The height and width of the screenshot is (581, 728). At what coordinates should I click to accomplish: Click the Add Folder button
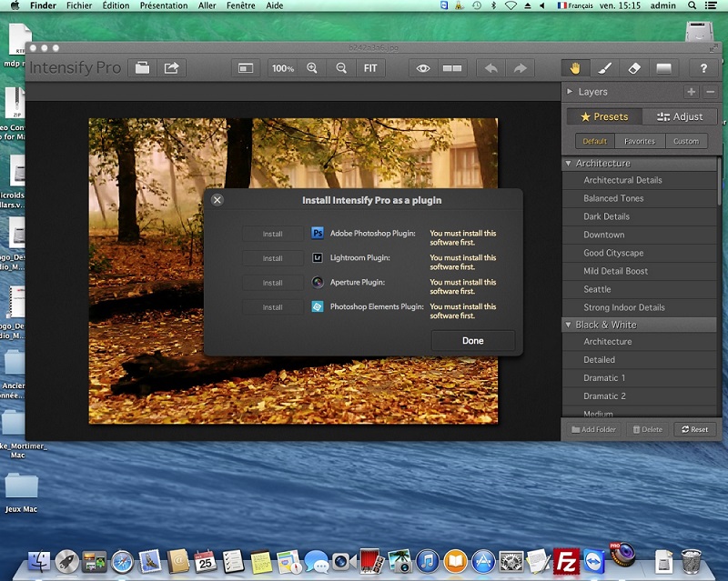point(594,430)
